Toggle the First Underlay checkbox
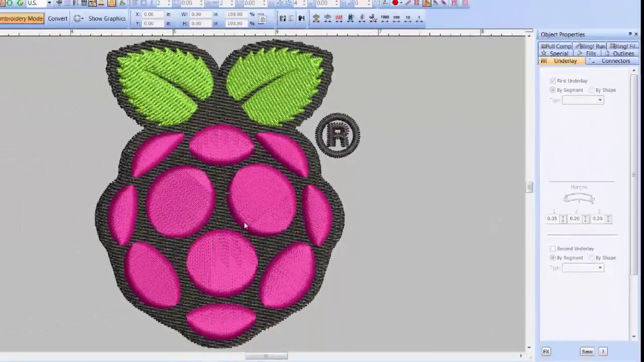The width and height of the screenshot is (644, 362). click(x=553, y=80)
